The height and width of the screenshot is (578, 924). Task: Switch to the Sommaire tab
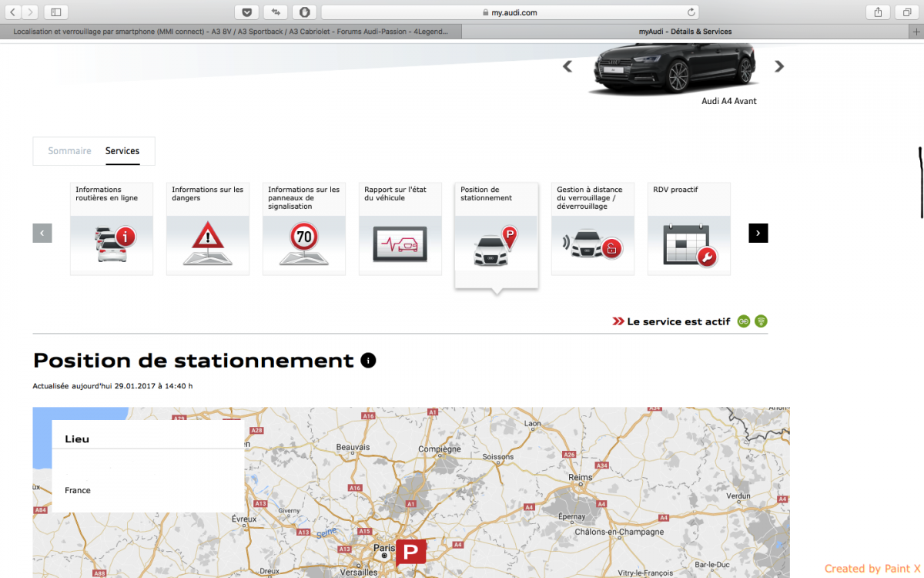coord(69,151)
